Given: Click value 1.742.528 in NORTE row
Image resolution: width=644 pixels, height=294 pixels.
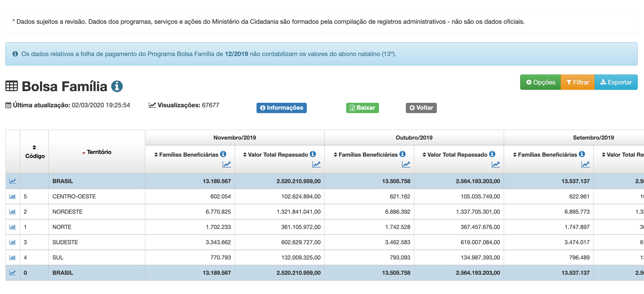Looking at the screenshot, I should [398, 227].
